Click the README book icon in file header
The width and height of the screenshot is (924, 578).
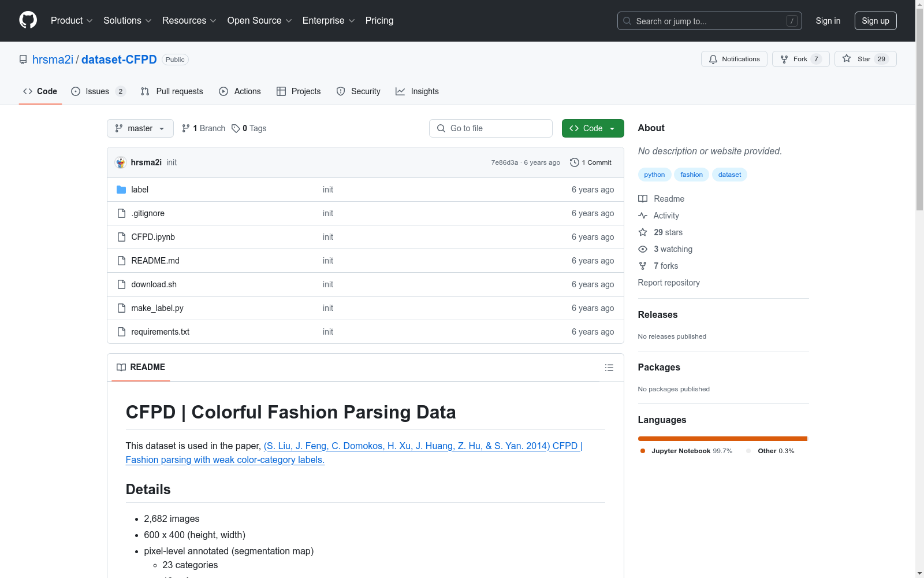(121, 367)
